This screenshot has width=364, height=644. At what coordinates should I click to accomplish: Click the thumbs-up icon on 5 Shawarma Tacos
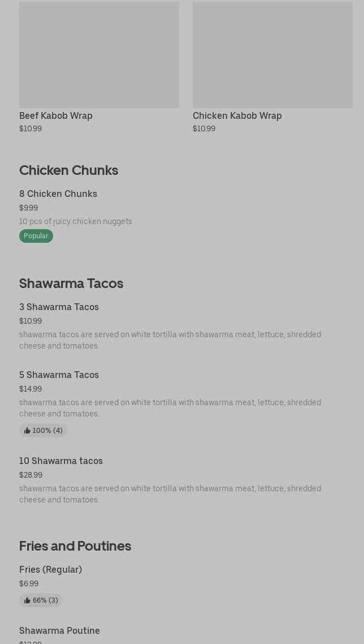27,431
